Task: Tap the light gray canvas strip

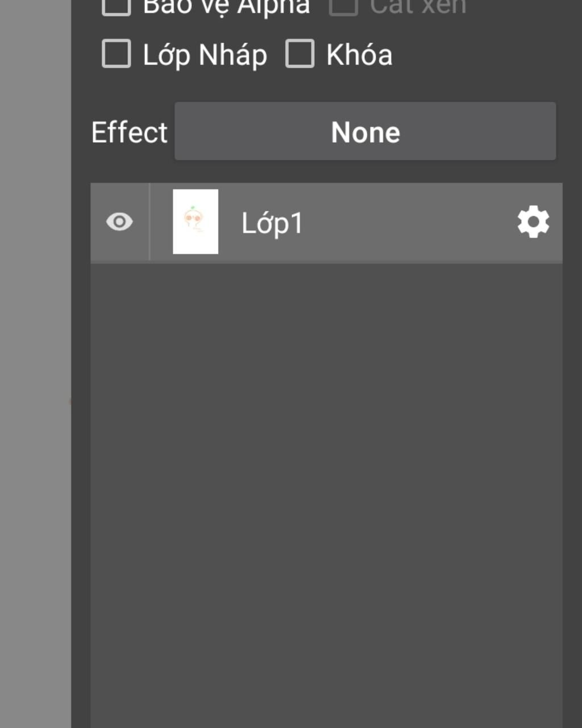Action: click(x=34, y=364)
